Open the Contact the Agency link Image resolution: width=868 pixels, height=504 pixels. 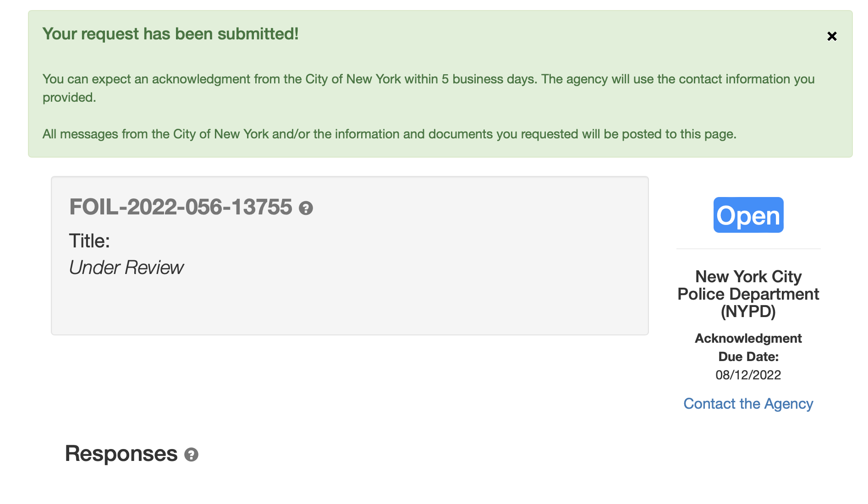(x=748, y=404)
